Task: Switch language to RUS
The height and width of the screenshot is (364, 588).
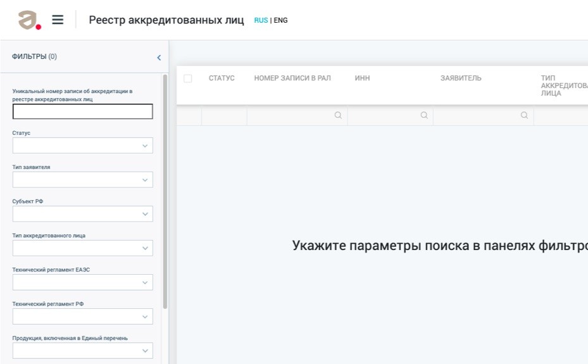Action: (261, 20)
